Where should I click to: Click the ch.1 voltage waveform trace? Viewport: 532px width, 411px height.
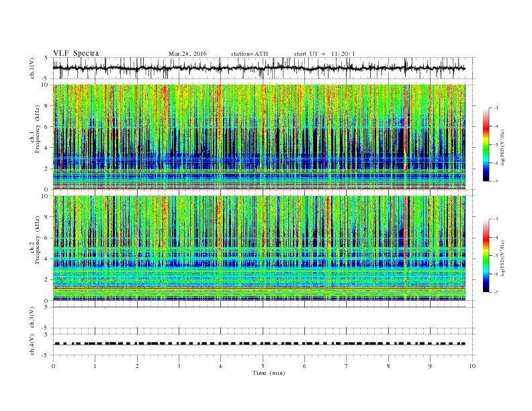[259, 68]
